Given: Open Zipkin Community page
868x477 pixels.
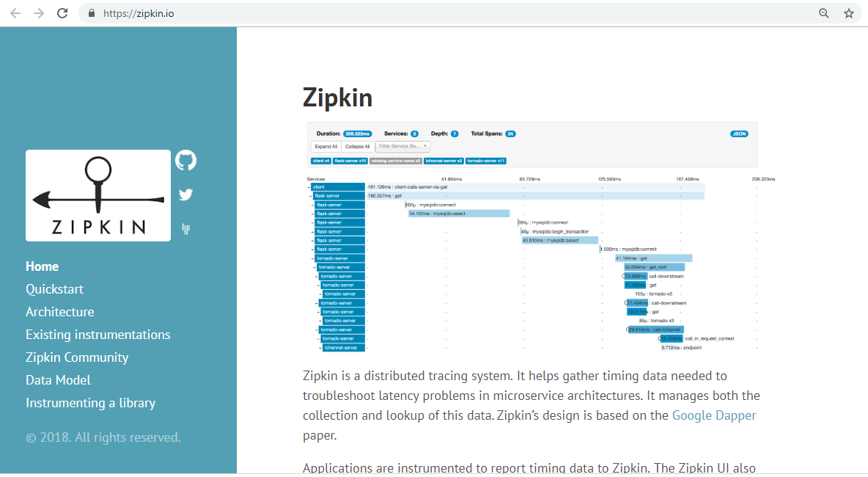Looking at the screenshot, I should click(77, 357).
